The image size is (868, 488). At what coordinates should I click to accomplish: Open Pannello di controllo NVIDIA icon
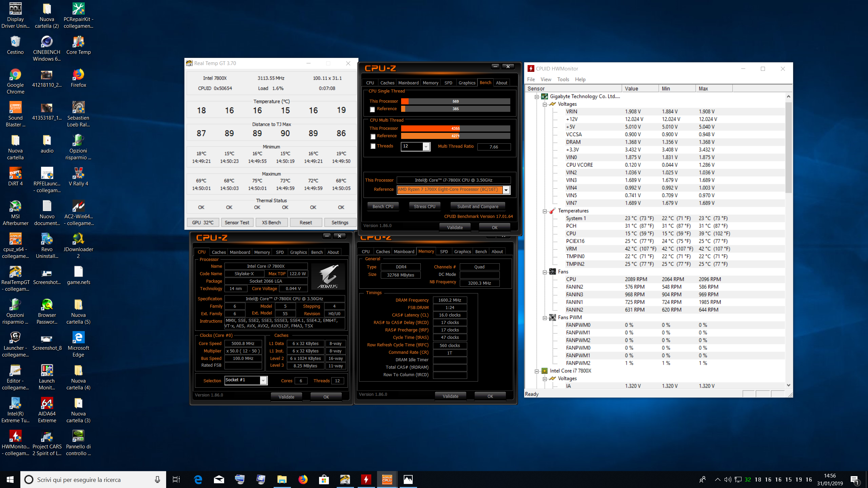[78, 443]
